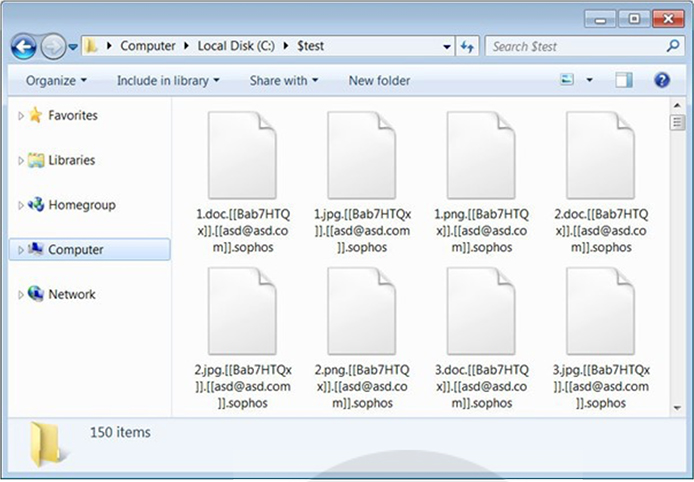Open Include in library menu
The image size is (694, 482).
click(x=168, y=81)
